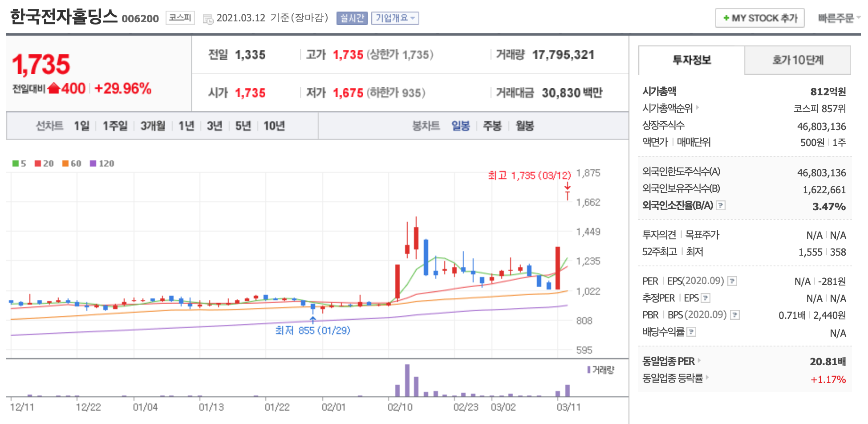Select the 1주일 line chart period

[x=115, y=126]
